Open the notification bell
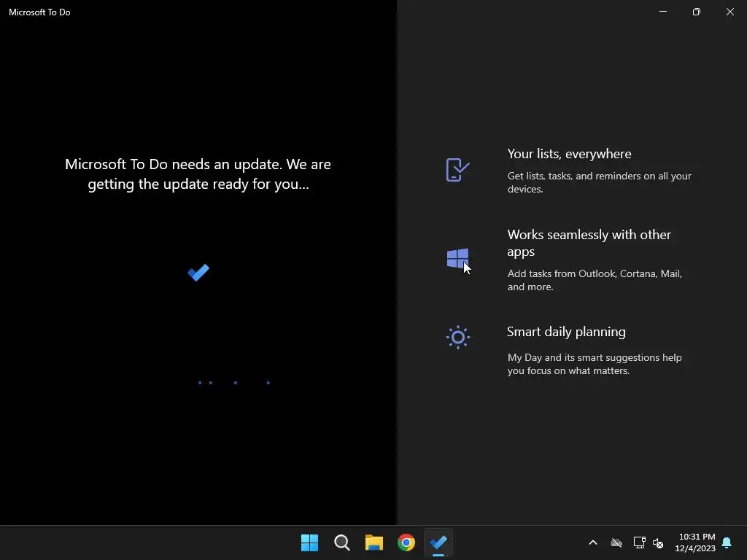The width and height of the screenshot is (747, 560). pyautogui.click(x=727, y=542)
